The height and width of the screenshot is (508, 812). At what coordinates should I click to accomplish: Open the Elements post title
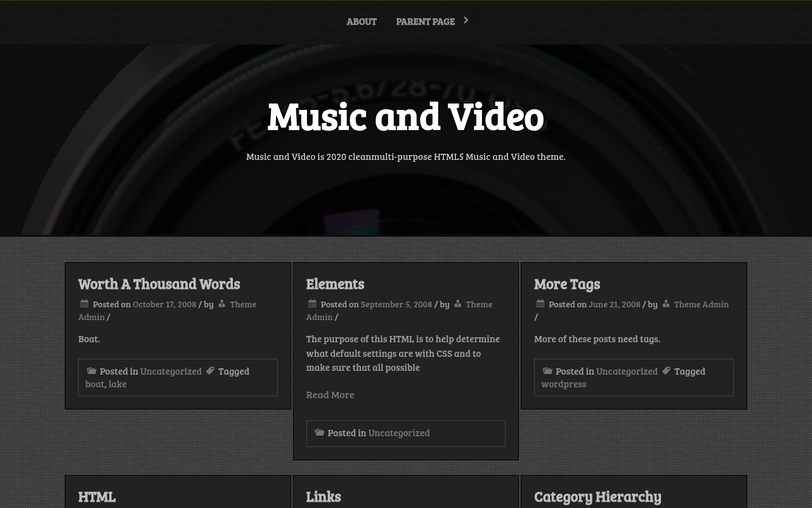tap(335, 284)
